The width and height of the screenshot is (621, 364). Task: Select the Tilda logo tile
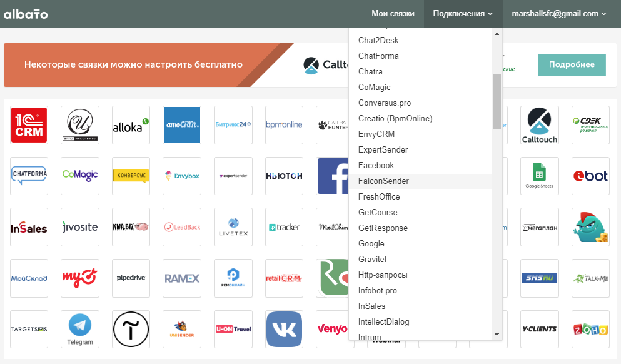coord(131,330)
